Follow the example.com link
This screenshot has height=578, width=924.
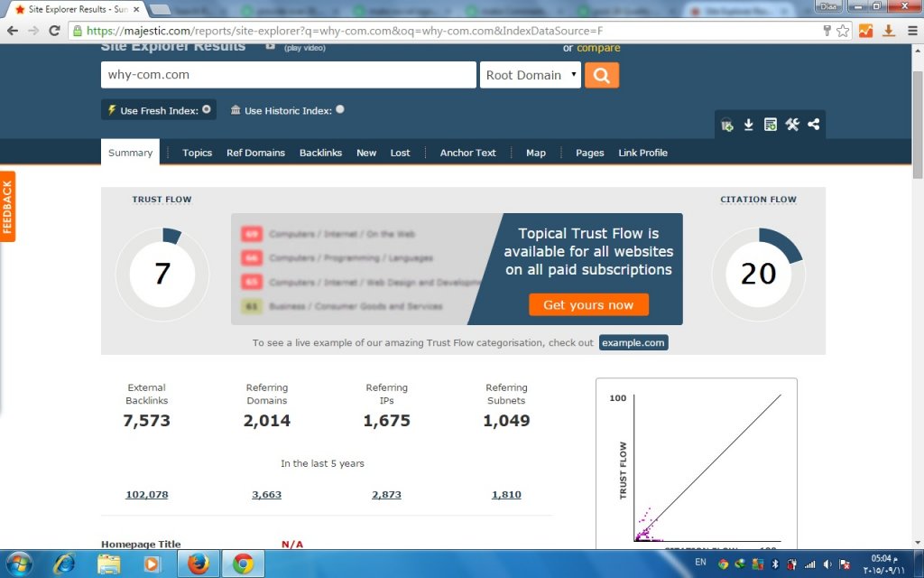pyautogui.click(x=633, y=342)
